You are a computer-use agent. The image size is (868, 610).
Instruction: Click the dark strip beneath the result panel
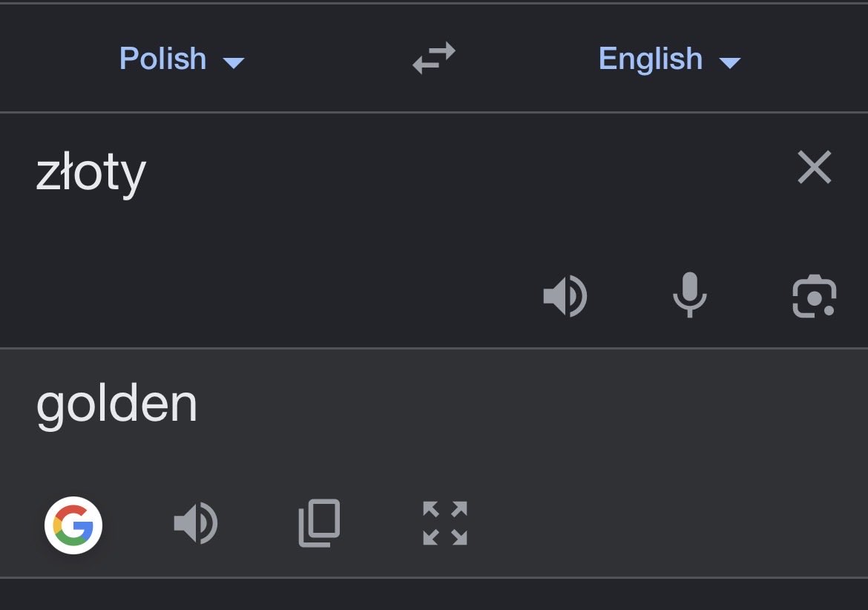pos(434,594)
